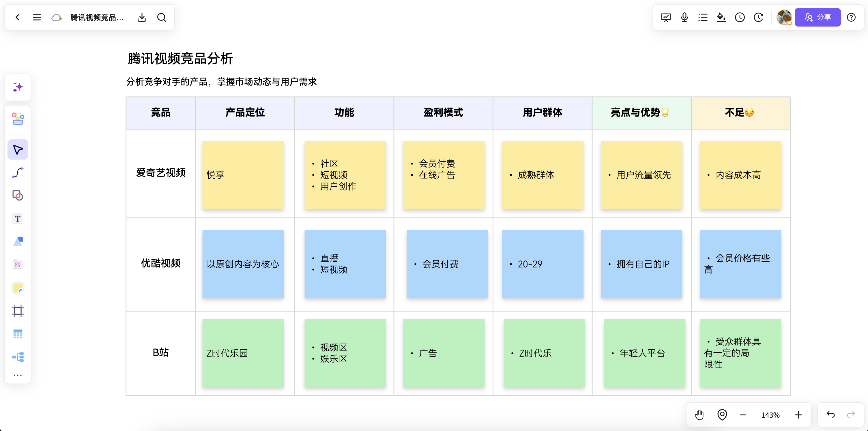Open the 143% zoom level menu

(771, 415)
